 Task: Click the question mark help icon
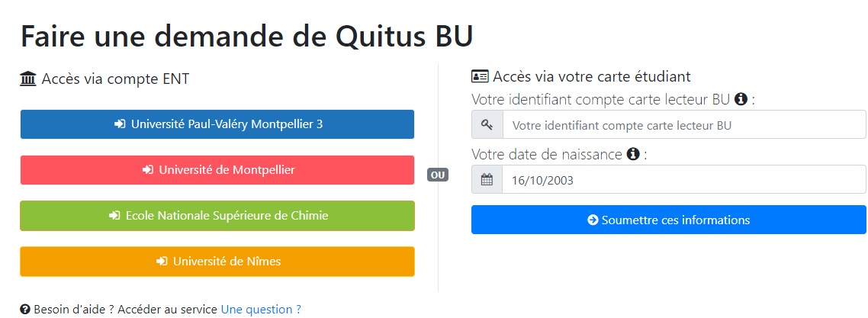(25, 309)
